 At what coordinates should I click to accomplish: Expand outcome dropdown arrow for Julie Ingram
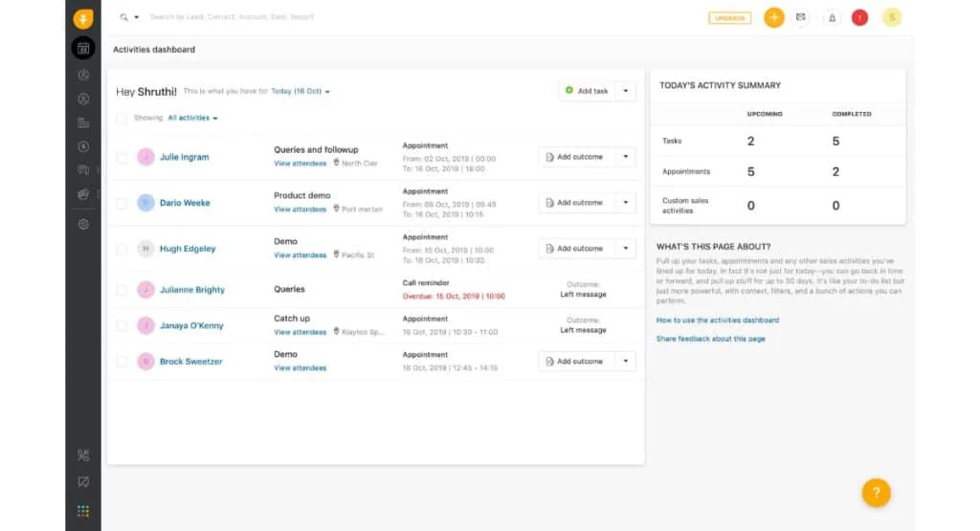coord(626,157)
